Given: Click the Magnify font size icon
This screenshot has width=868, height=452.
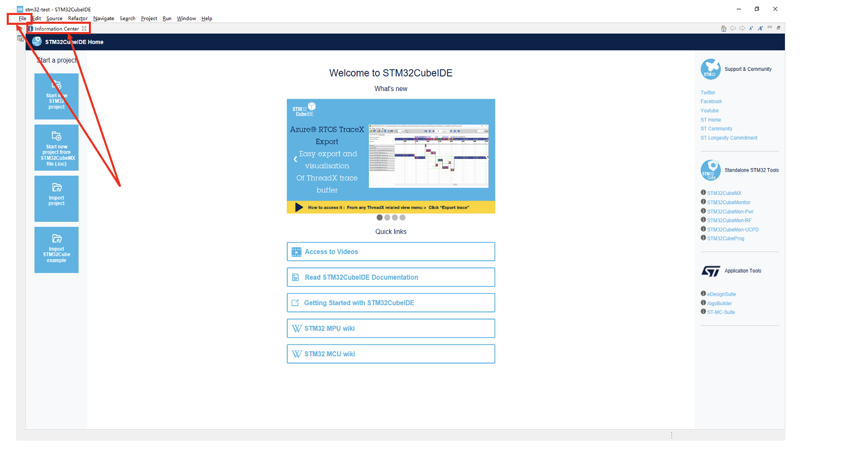Looking at the screenshot, I should coord(760,28).
